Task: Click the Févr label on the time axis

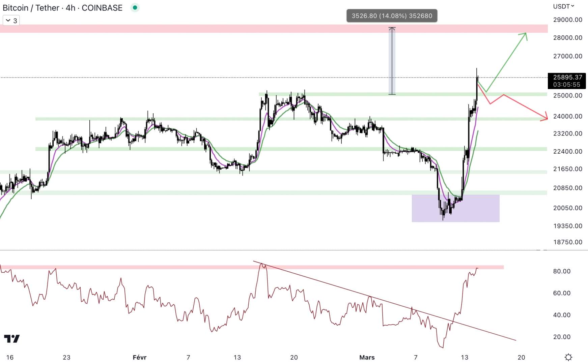Action: 139,357
